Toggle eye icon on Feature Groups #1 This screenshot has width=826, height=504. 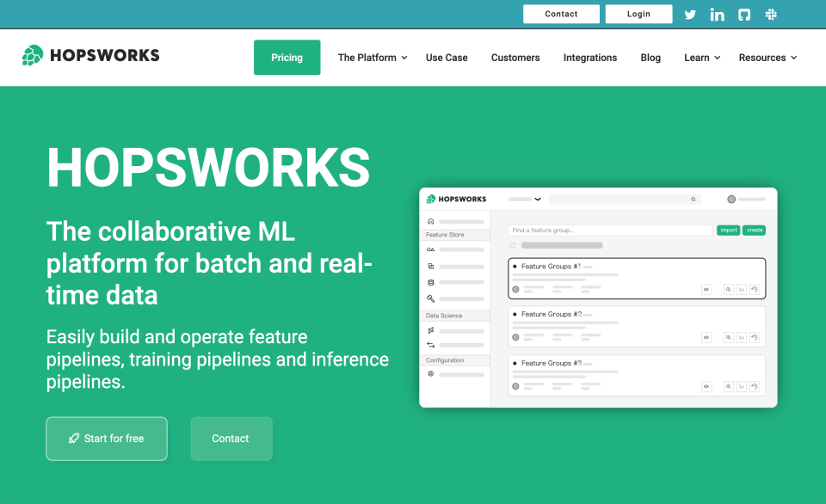point(706,290)
